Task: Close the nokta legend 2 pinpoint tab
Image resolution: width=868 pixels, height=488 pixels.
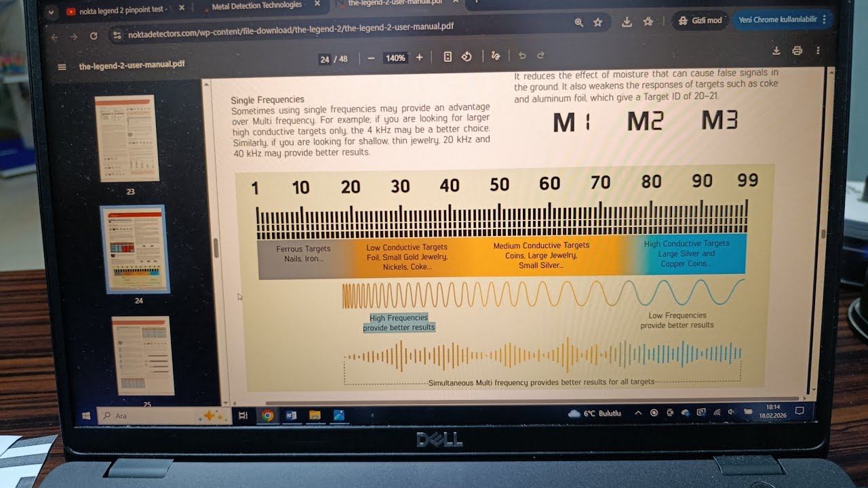Action: 181,8
